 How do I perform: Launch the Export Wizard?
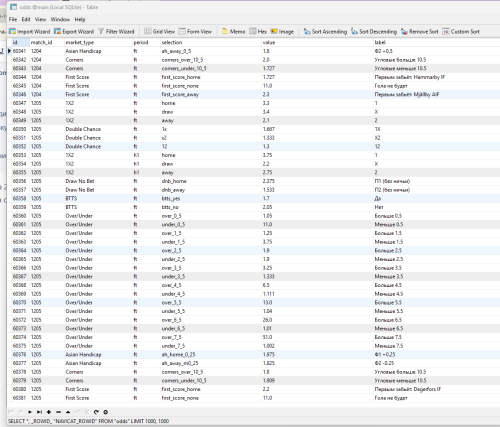click(74, 32)
